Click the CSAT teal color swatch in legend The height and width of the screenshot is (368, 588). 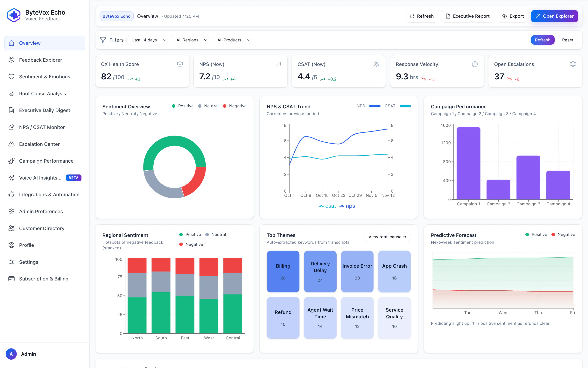tap(405, 106)
